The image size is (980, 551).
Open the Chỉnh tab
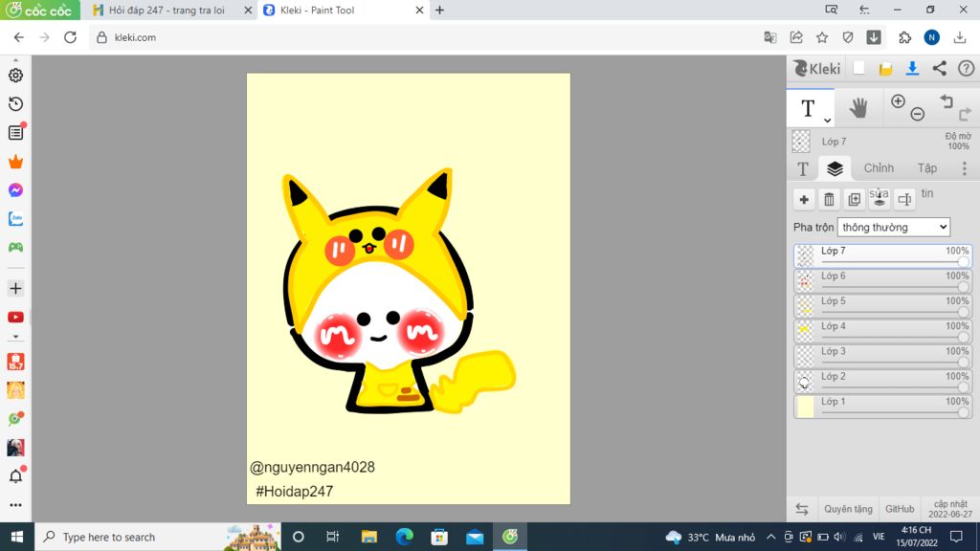(879, 168)
